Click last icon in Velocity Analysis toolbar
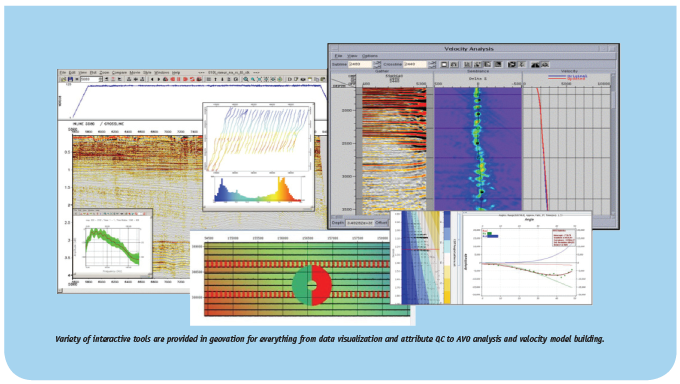 [545, 64]
